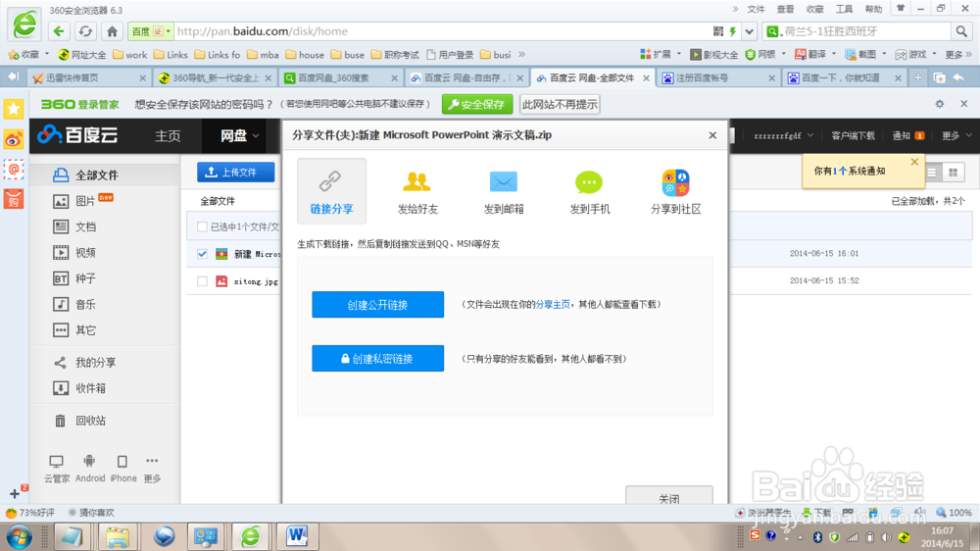Click 安全保存 to save password
The width and height of the screenshot is (980, 551).
tap(477, 105)
